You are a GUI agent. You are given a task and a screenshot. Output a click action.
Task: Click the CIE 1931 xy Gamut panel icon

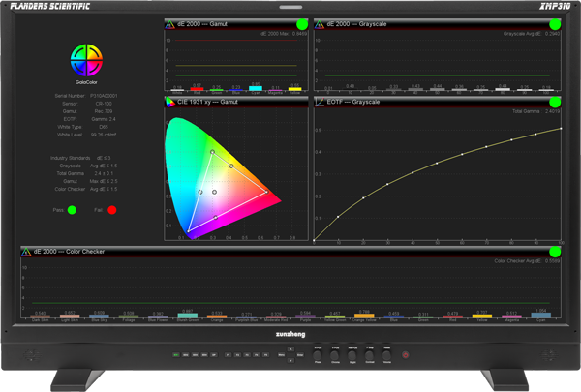coord(170,102)
